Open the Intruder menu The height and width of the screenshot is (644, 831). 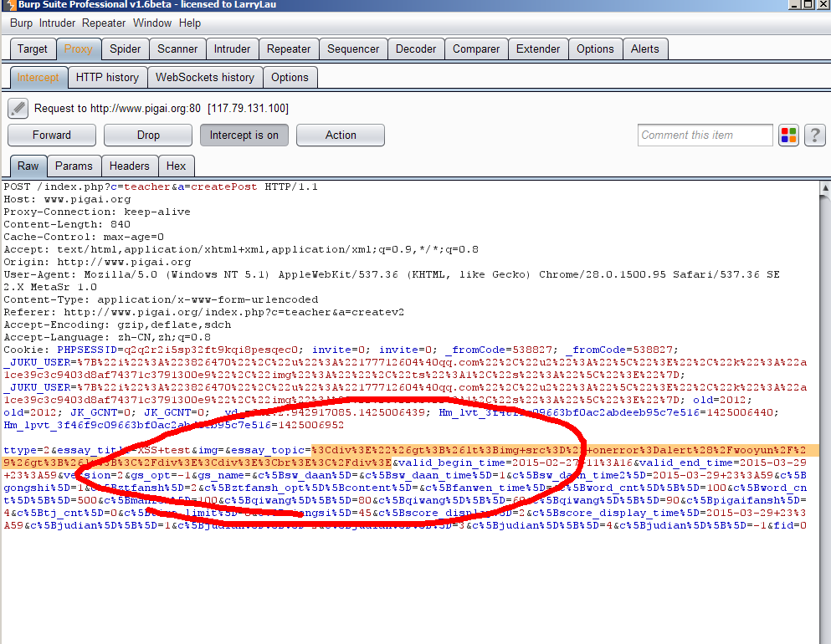pyautogui.click(x=57, y=23)
